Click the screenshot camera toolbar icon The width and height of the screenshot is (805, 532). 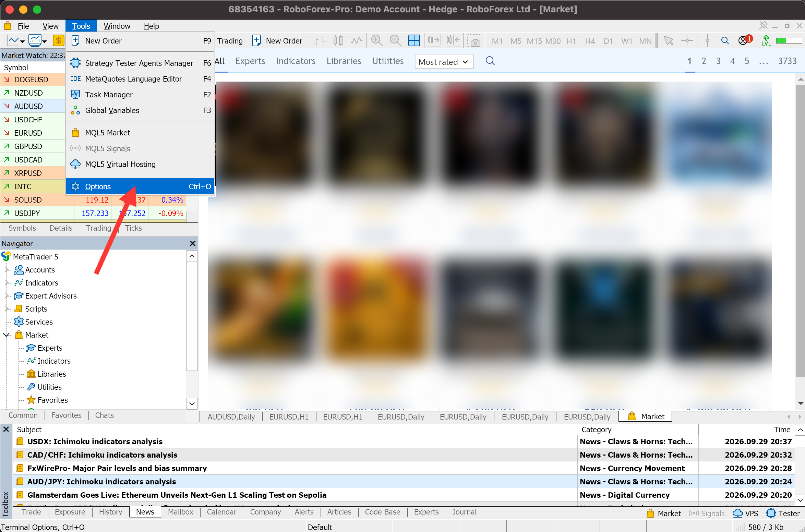474,41
